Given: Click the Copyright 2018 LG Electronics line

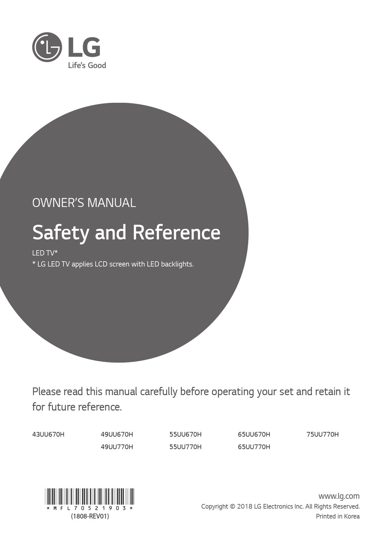Looking at the screenshot, I should [281, 506].
